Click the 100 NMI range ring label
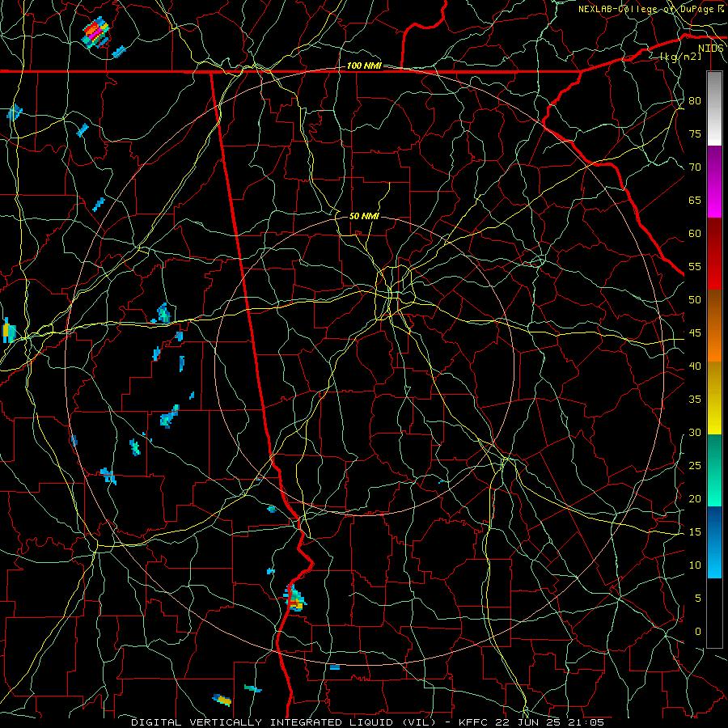 (364, 66)
